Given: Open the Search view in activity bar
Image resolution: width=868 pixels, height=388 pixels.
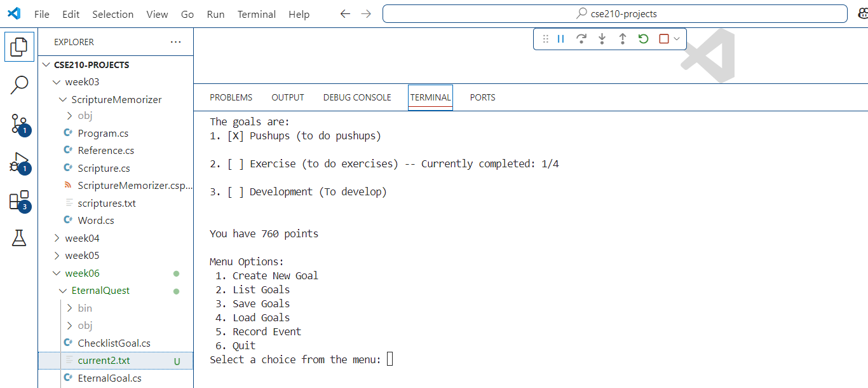Looking at the screenshot, I should [x=19, y=85].
